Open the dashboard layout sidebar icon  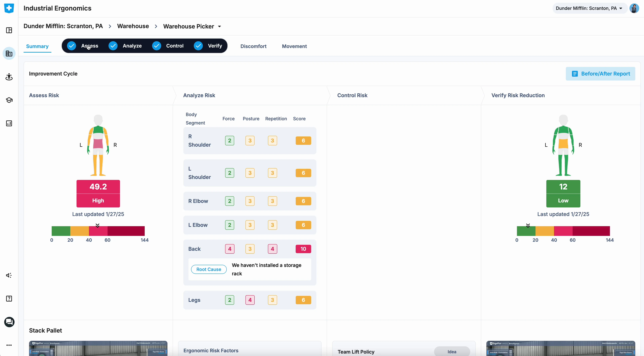9,30
